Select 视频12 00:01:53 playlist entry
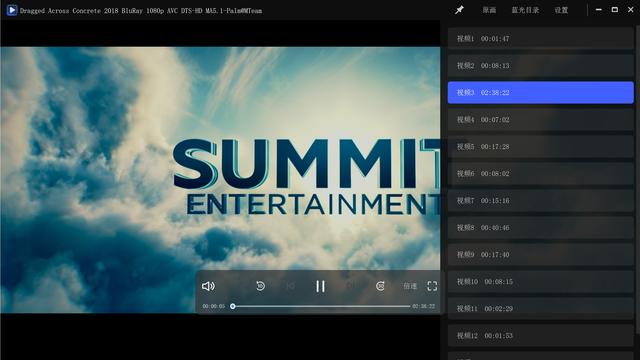The width and height of the screenshot is (640, 360). (x=540, y=336)
